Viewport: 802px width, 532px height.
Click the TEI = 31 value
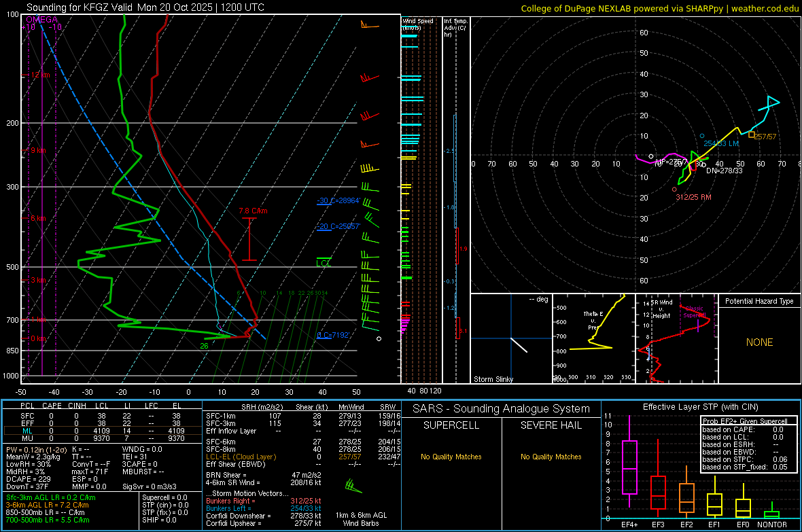[x=135, y=457]
